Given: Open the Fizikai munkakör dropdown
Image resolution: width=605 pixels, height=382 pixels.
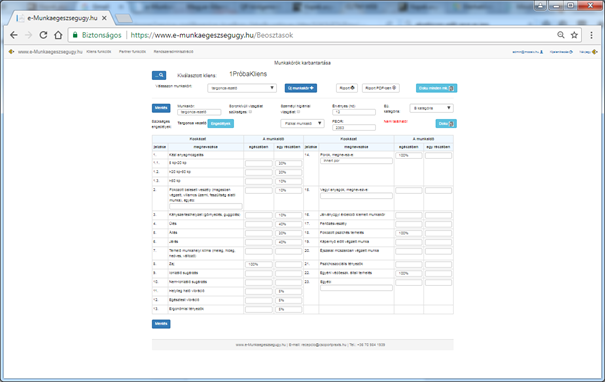Looking at the screenshot, I should 302,123.
